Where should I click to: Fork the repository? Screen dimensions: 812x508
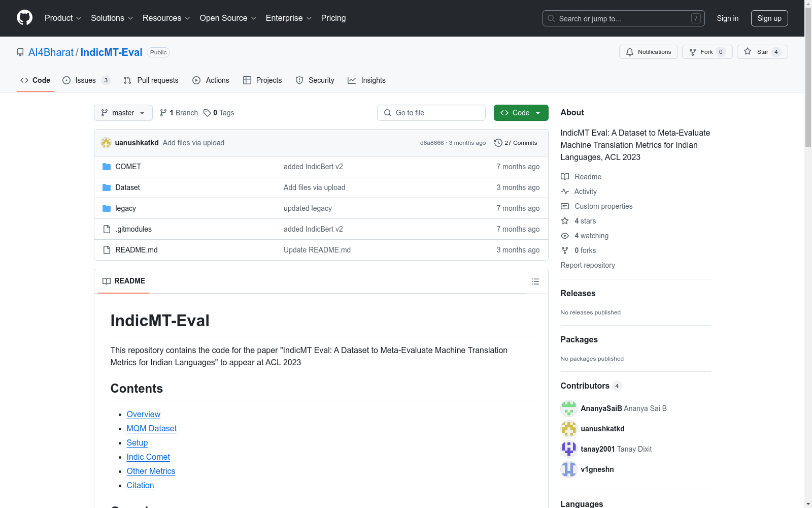[x=707, y=52]
